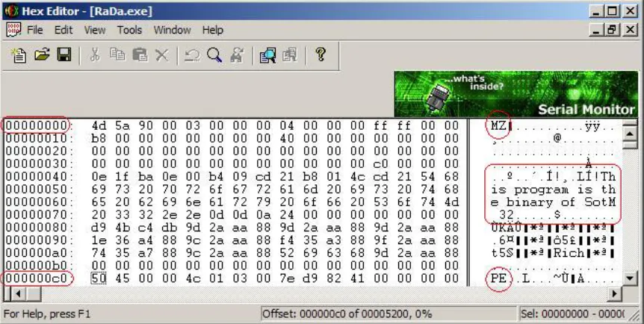This screenshot has width=644, height=324.
Task: Click the Hex Editor title bar app icon
Action: 12,10
